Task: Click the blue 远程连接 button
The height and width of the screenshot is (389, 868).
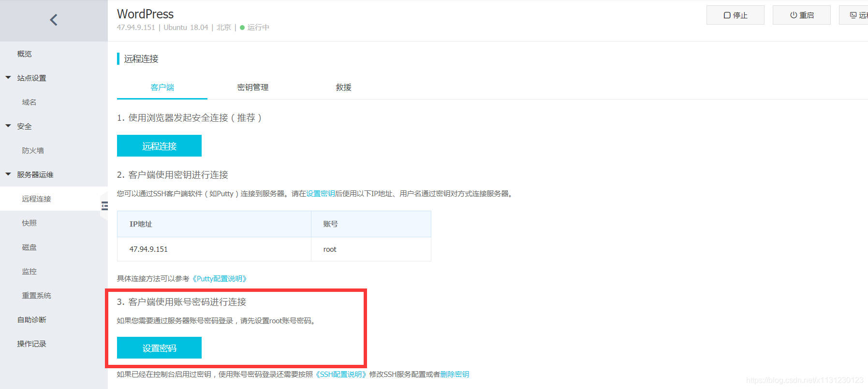Action: pyautogui.click(x=159, y=145)
